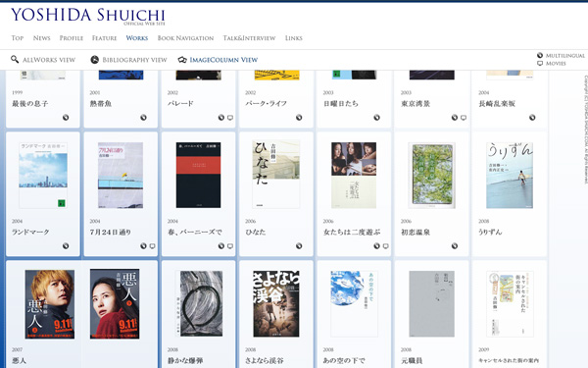
Task: Click the Multilingual globe icon in header
Action: 540,55
